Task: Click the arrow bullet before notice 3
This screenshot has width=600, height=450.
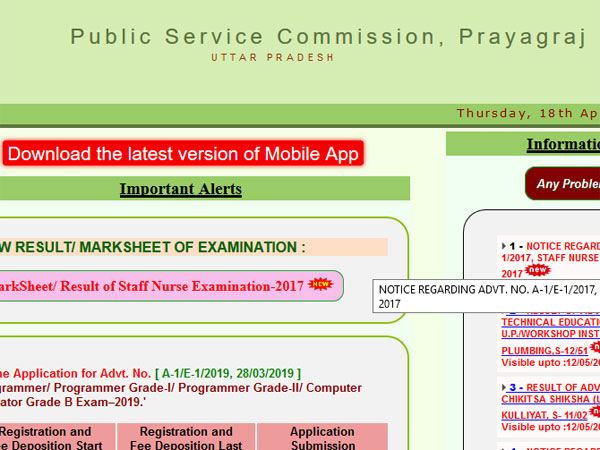Action: (502, 386)
